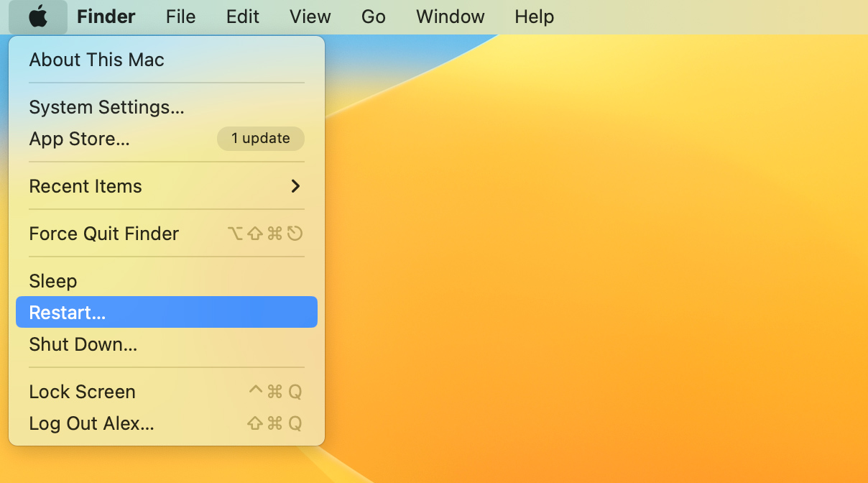
Task: Open the Help menu
Action: (x=535, y=17)
